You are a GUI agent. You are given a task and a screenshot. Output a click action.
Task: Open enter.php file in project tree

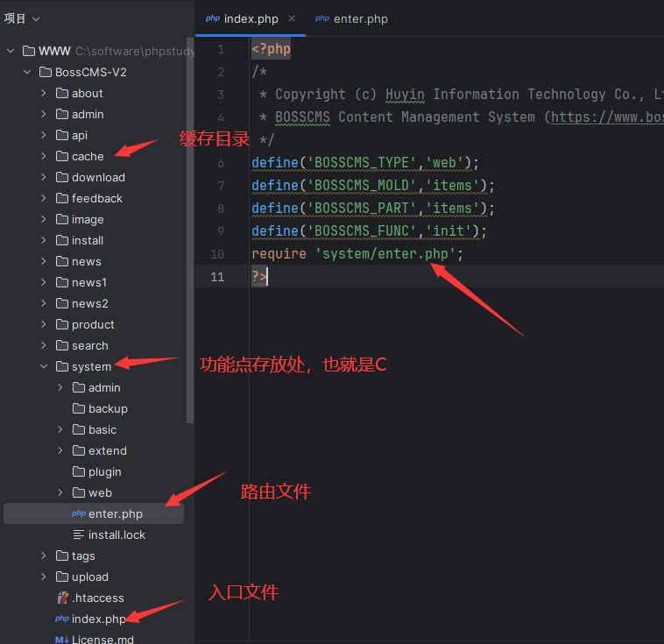point(115,513)
